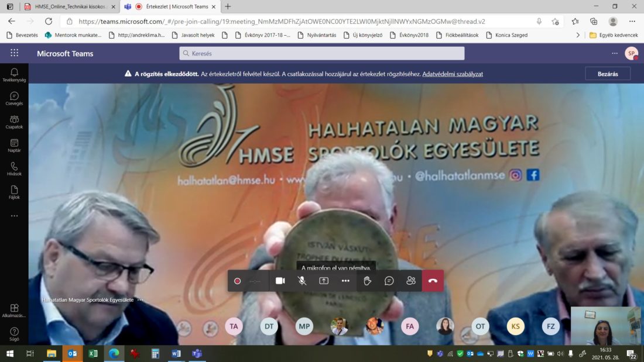Click the Keresés search box

click(321, 53)
